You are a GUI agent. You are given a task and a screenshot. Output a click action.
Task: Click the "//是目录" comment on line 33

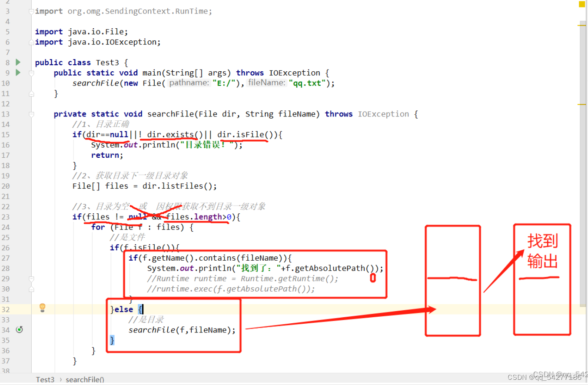[x=146, y=320]
